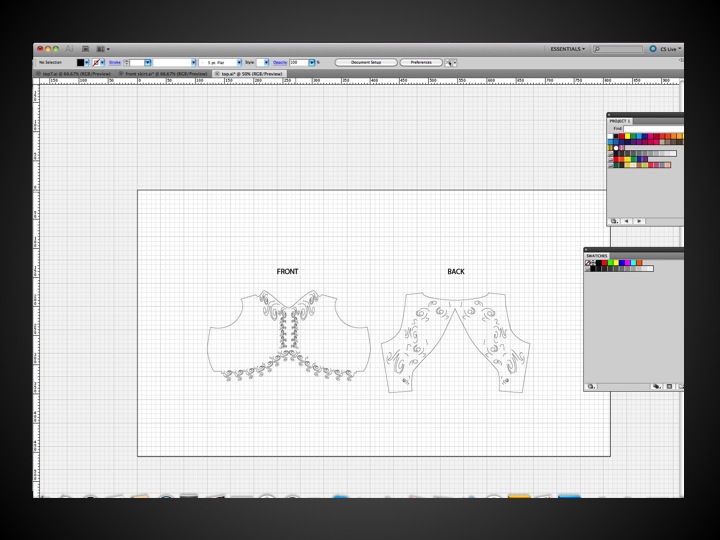Open Show Swatch Kinds menu in SWATCHES panel
720x540 pixels.
click(x=657, y=387)
